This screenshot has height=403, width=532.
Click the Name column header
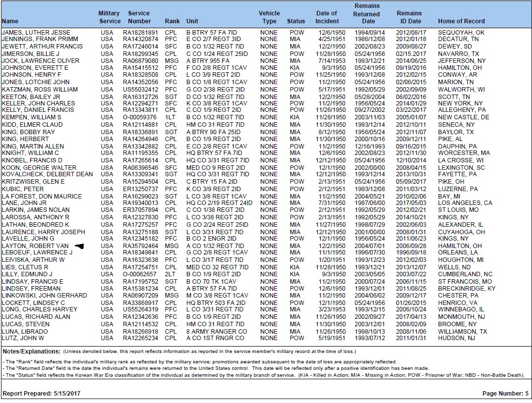10,21
